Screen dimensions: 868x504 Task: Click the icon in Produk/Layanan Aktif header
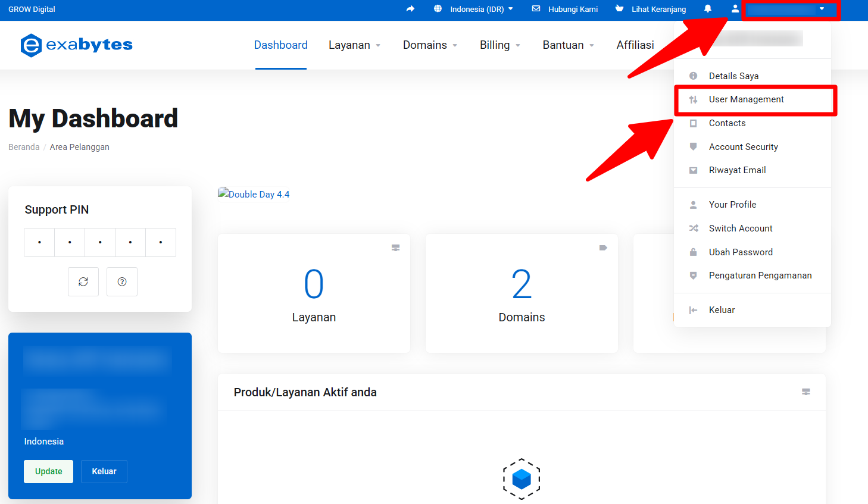pyautogui.click(x=806, y=392)
